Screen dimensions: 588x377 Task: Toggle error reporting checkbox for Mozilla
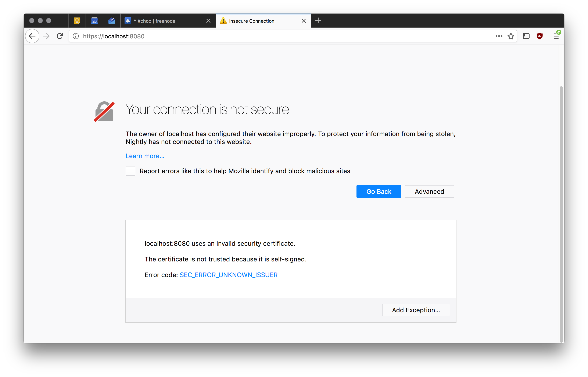tap(131, 171)
